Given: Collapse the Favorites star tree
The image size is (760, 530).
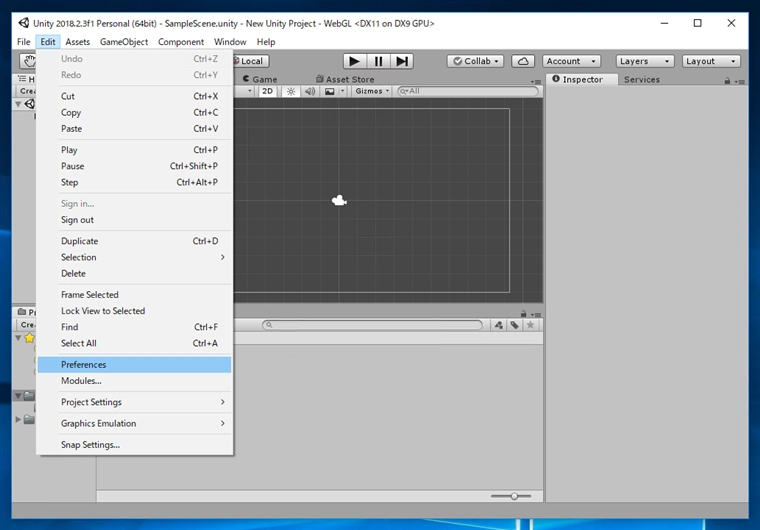Looking at the screenshot, I should point(18,337).
